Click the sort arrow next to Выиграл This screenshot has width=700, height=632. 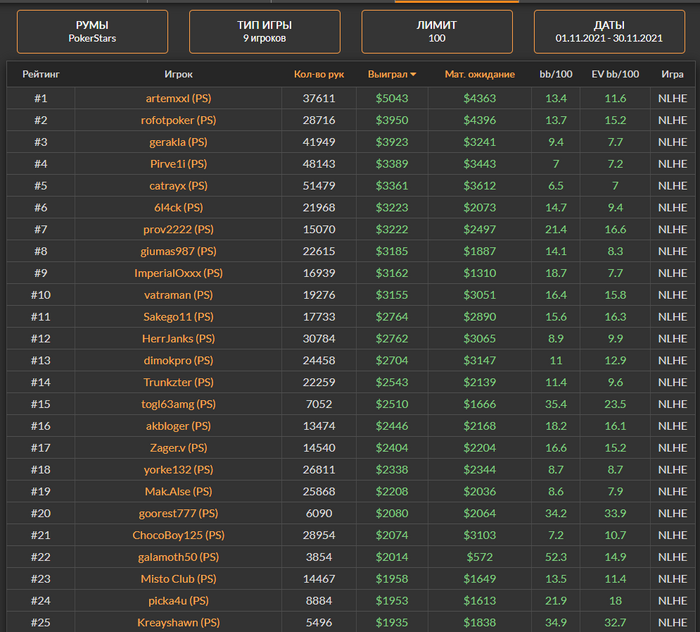point(414,75)
